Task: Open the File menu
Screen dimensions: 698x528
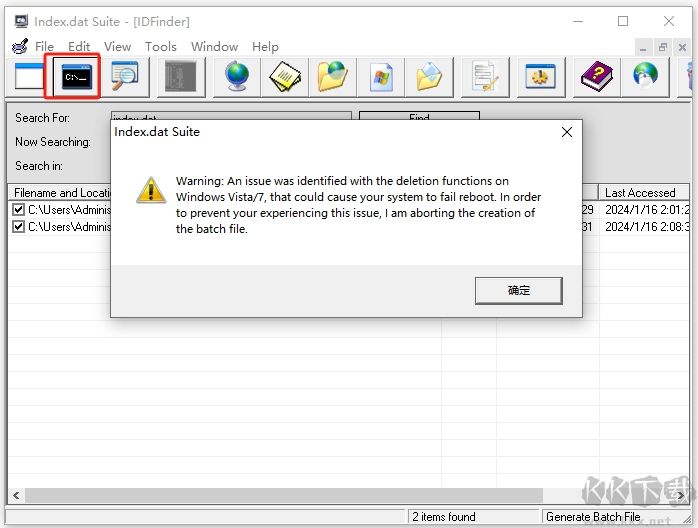Action: click(x=44, y=47)
